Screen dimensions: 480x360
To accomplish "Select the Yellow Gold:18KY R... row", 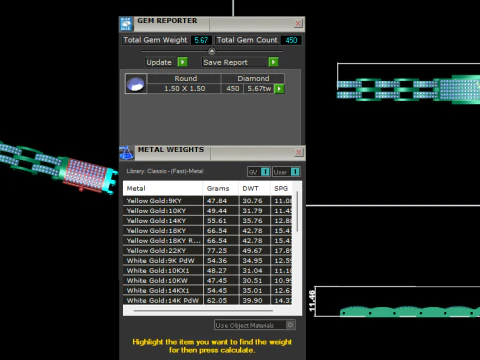I will click(x=208, y=241).
